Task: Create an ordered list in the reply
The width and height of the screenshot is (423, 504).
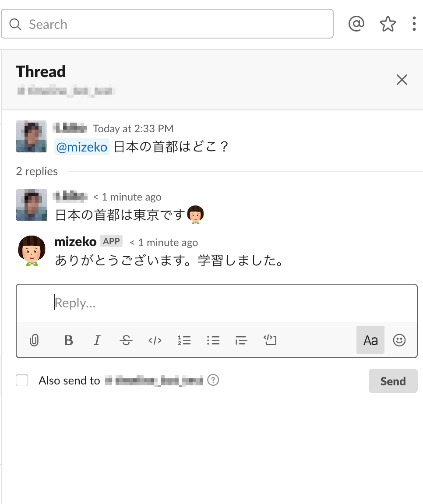Action: (184, 340)
